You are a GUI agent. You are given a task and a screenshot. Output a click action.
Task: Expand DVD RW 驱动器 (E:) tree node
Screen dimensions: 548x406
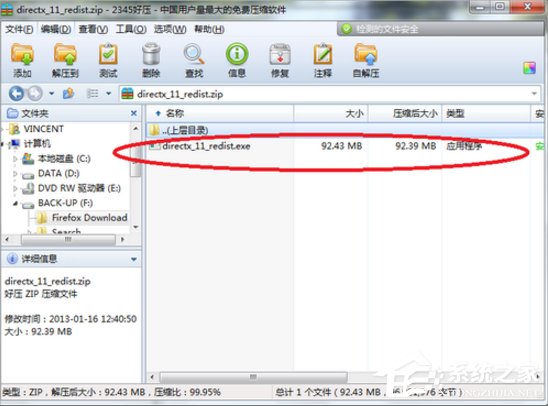click(15, 188)
